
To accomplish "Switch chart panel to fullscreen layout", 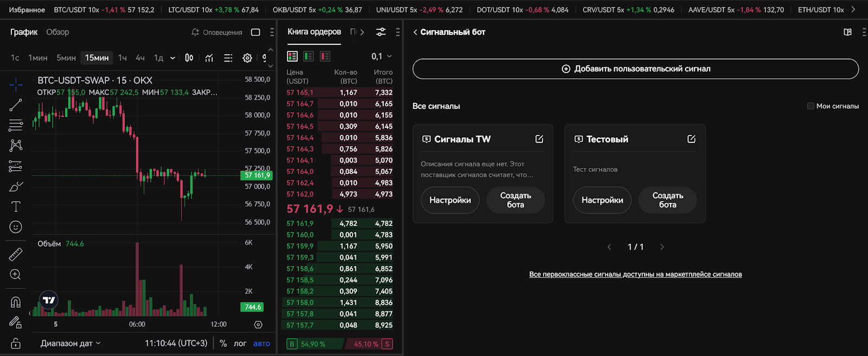I will tap(256, 32).
